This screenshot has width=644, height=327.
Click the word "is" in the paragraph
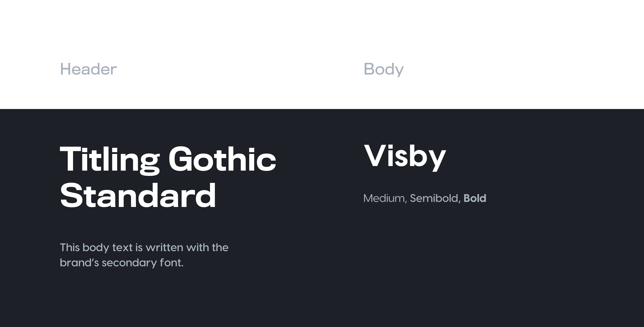point(139,248)
